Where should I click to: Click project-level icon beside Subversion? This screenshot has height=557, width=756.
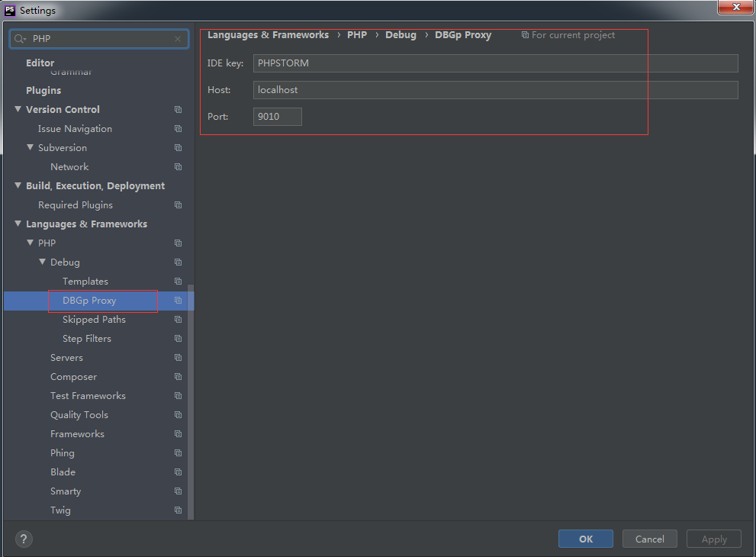[178, 147]
